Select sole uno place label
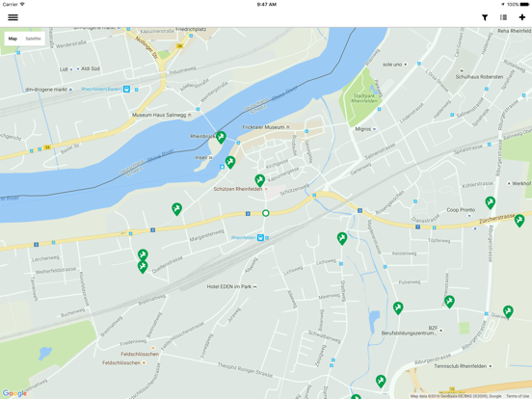 (x=392, y=65)
